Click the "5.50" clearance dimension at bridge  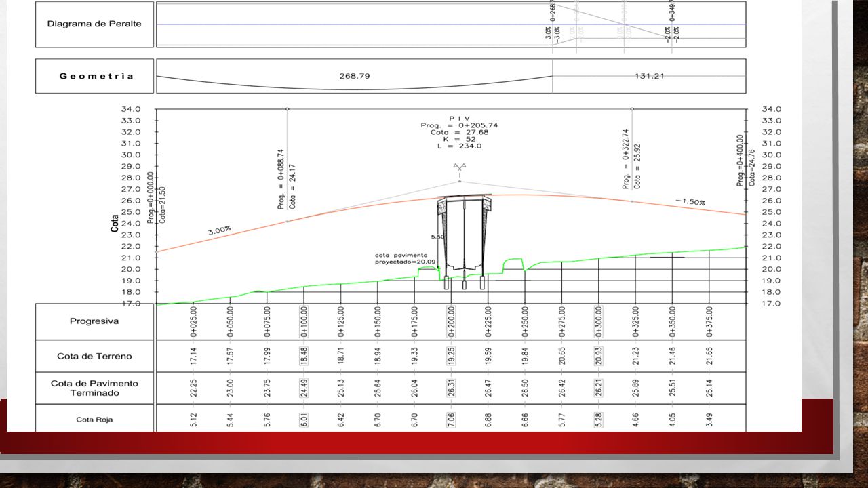[x=437, y=237]
